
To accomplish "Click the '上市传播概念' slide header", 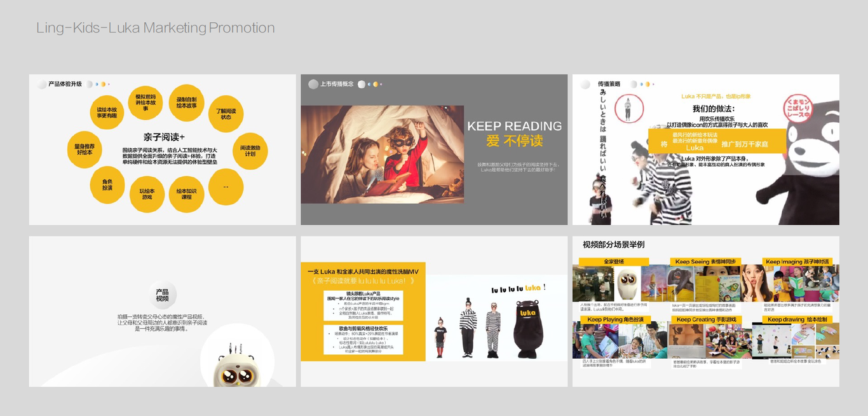I will 337,84.
